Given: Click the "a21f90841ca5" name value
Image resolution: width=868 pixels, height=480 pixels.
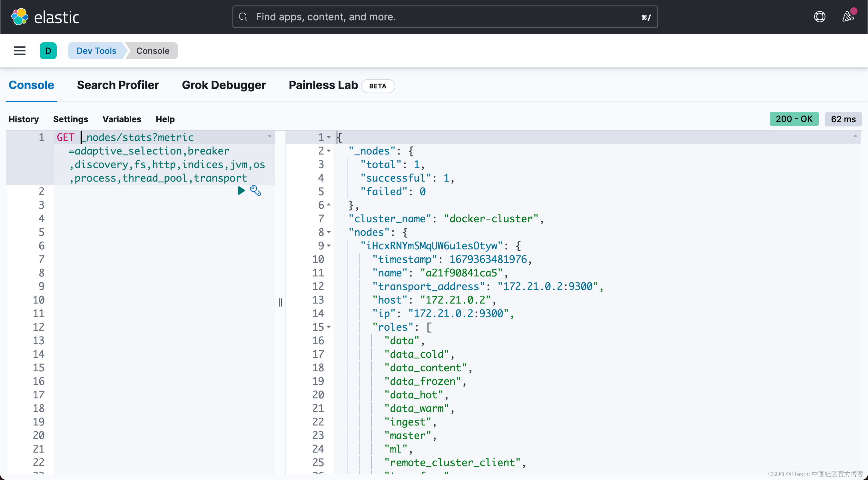Looking at the screenshot, I should pyautogui.click(x=461, y=273).
